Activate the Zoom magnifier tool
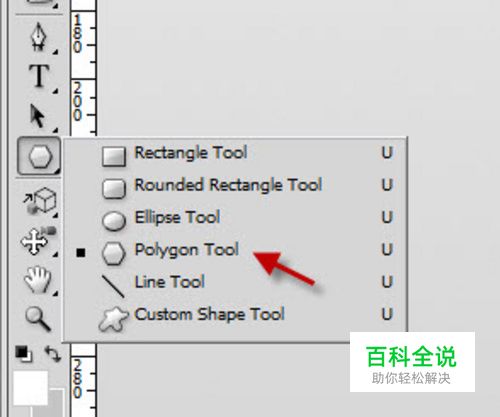Image resolution: width=500 pixels, height=417 pixels. [x=38, y=319]
